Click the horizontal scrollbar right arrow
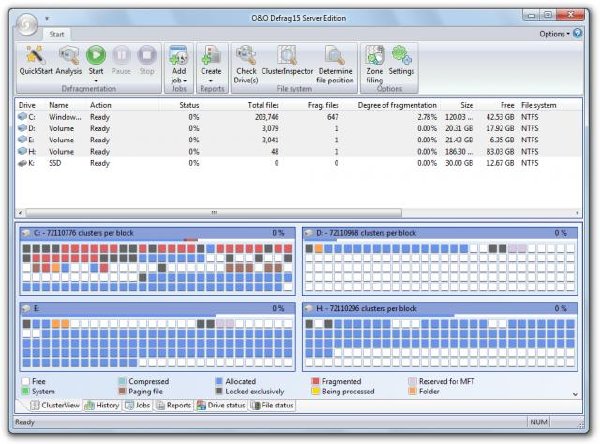Viewport: 600px width, 444px height. (577, 212)
